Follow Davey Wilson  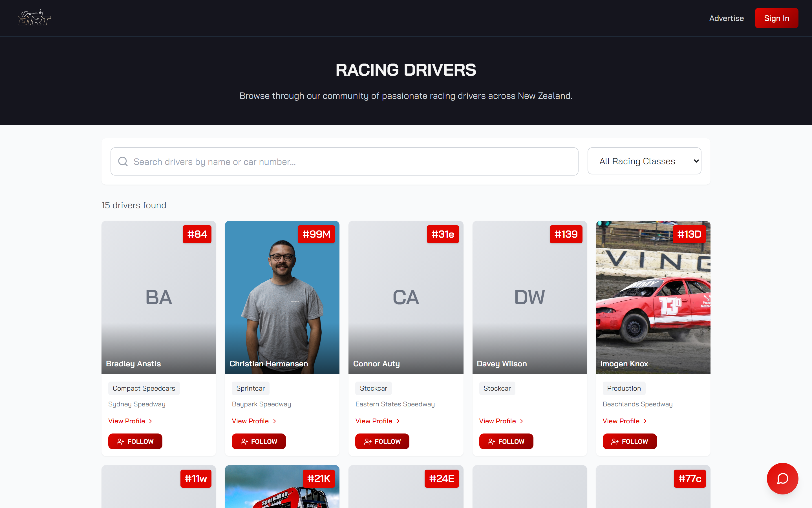tap(506, 441)
